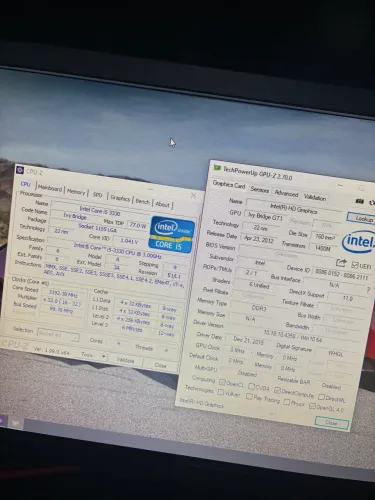This screenshot has height=500, width=375.
Task: Click the Level 3 cache value '6 MBytes'
Action: pyautogui.click(x=132, y=329)
